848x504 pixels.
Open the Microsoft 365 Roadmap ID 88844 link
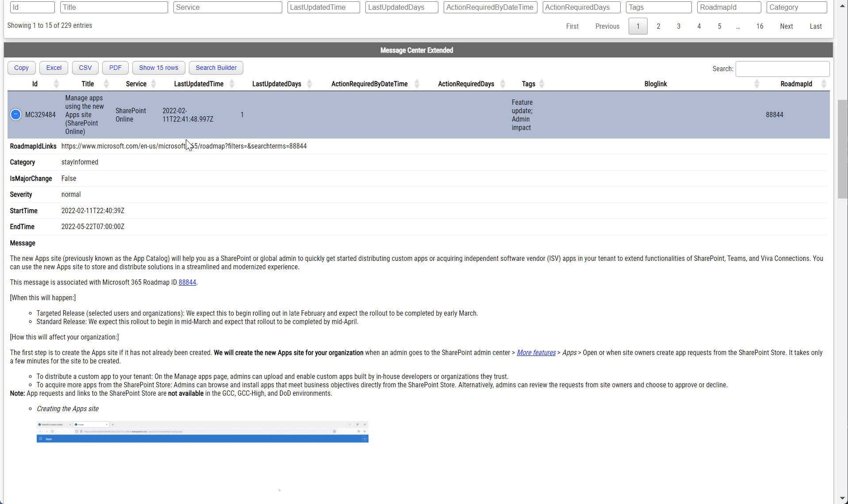(x=187, y=282)
